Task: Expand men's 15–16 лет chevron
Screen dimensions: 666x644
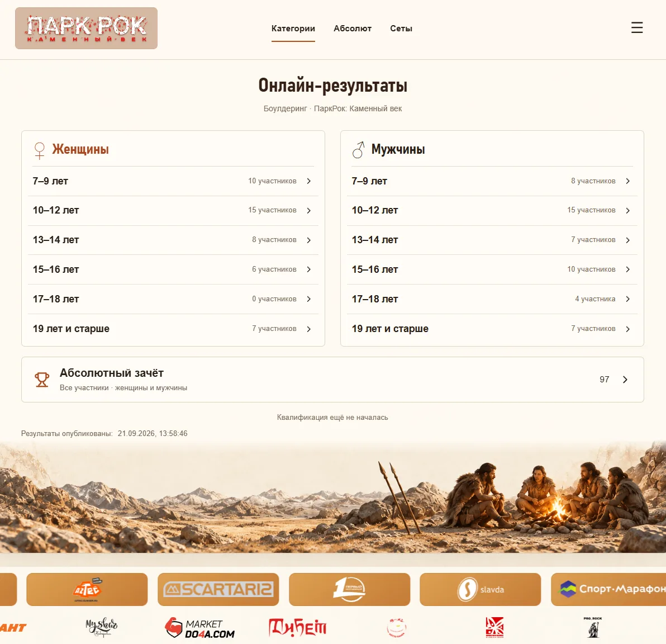Action: [628, 269]
